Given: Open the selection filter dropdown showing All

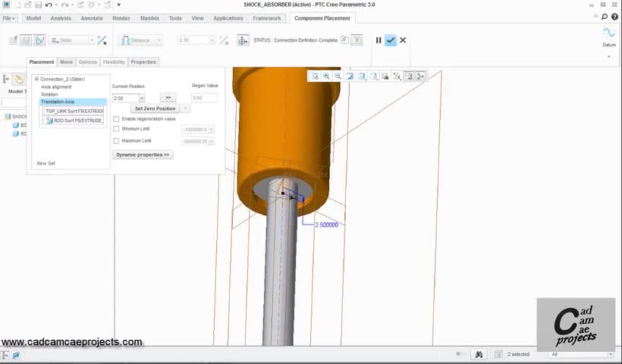Looking at the screenshot, I should click(611, 354).
